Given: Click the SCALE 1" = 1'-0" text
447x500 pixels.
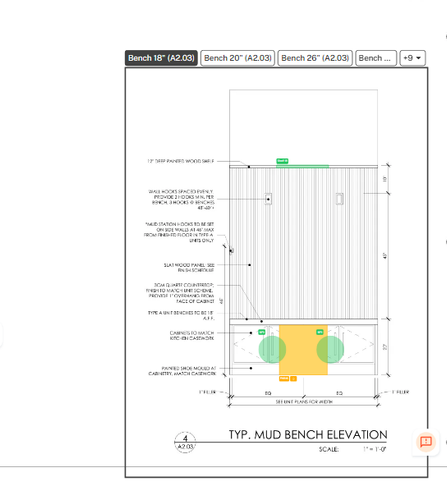Looking at the screenshot, I should pos(353,449).
